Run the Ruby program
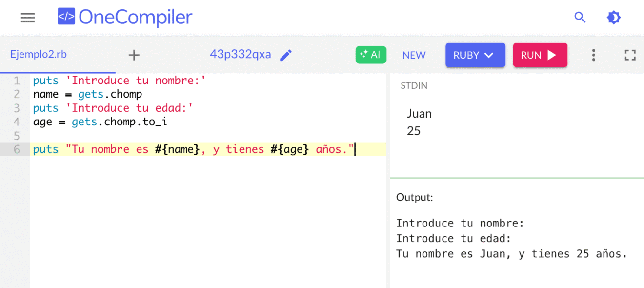 540,55
